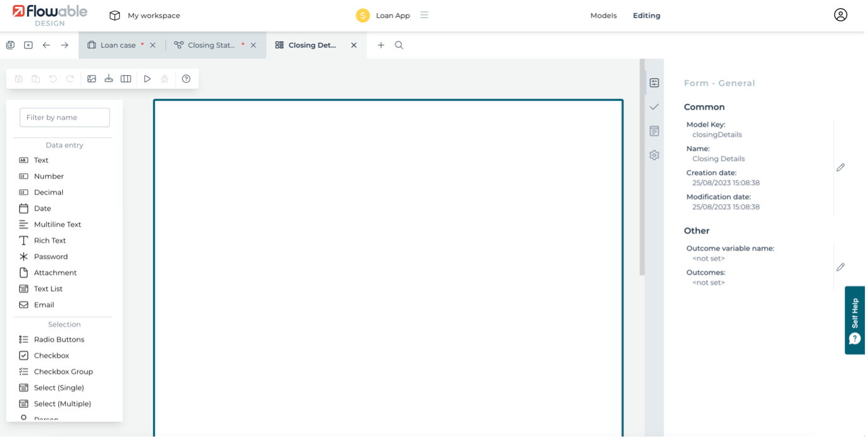Click the search magnifier in tab bar
The width and height of the screenshot is (868, 438).
[x=399, y=45]
